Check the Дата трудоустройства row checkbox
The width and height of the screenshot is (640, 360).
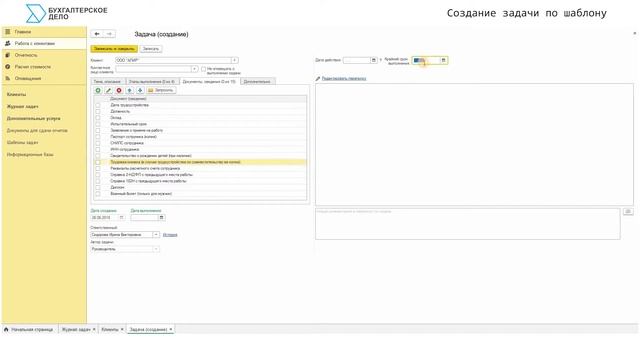(98, 105)
